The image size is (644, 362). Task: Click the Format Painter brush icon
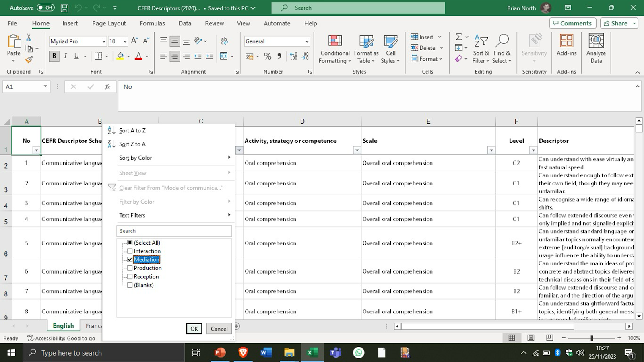point(29,60)
